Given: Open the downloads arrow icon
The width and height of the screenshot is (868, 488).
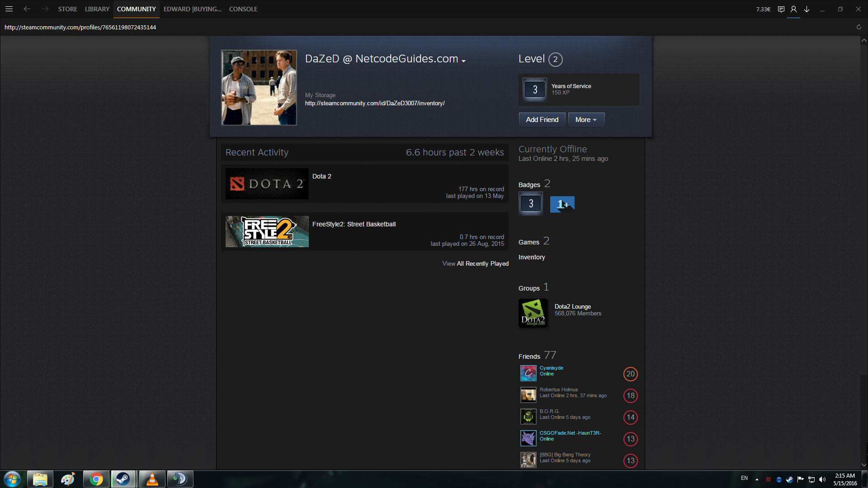Looking at the screenshot, I should click(x=807, y=9).
